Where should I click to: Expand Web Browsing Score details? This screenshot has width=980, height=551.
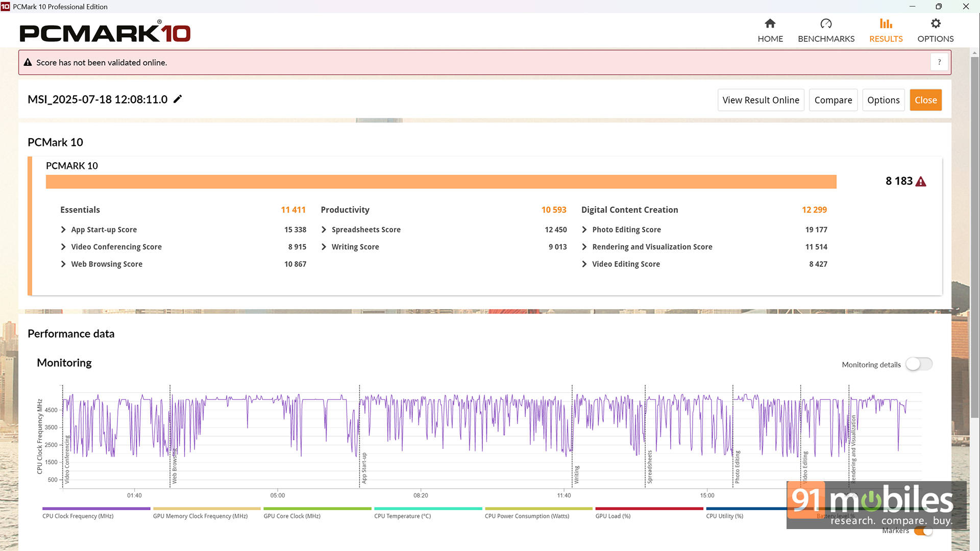pyautogui.click(x=63, y=264)
